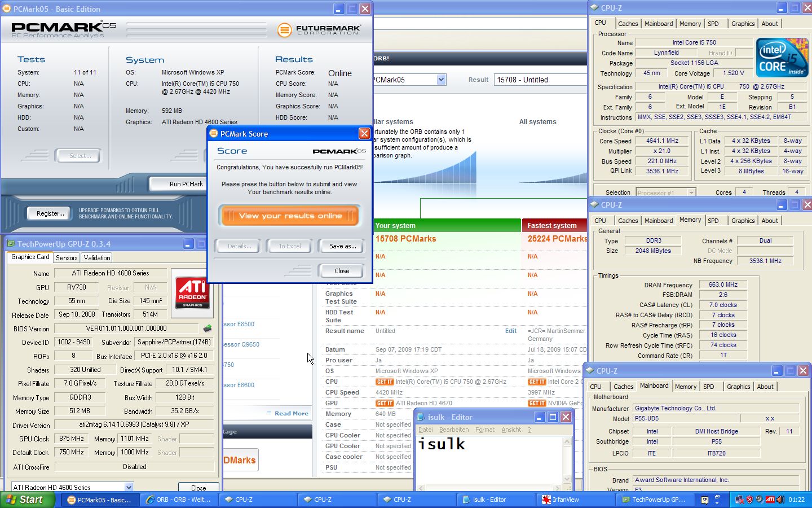Click the PCMark Score dialog title bar icon
812x508 pixels.
(x=214, y=133)
